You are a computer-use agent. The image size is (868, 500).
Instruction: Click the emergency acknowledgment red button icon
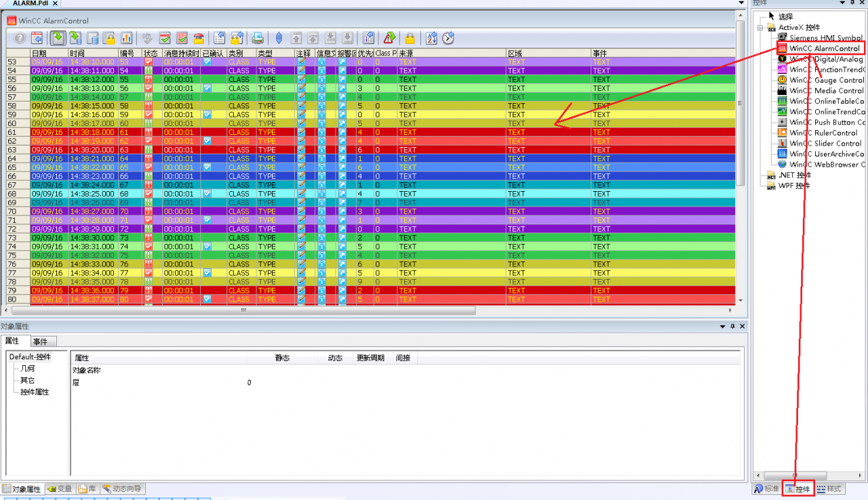(199, 38)
